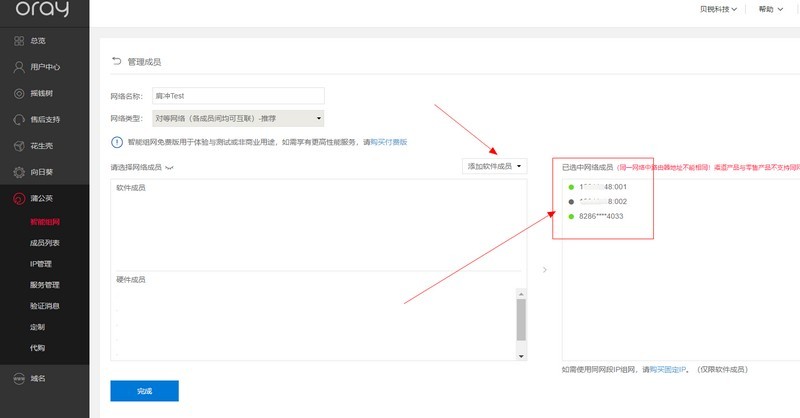Viewport: 800px width, 418px height.
Task: Select 代购 in sidebar
Action: pyautogui.click(x=37, y=348)
